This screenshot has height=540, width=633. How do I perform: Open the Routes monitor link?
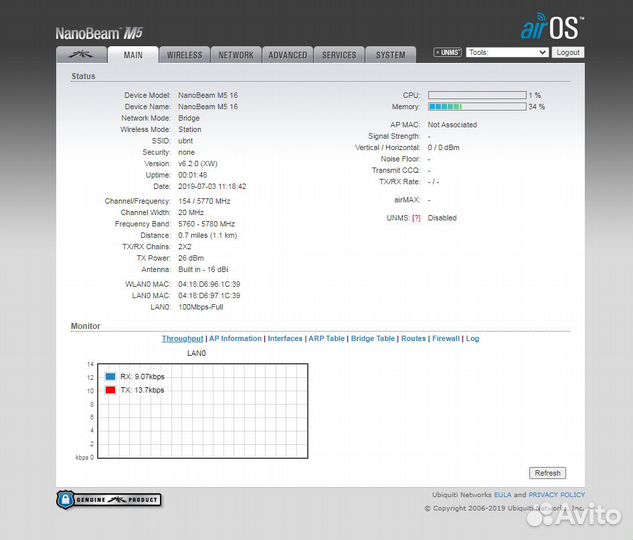click(413, 339)
